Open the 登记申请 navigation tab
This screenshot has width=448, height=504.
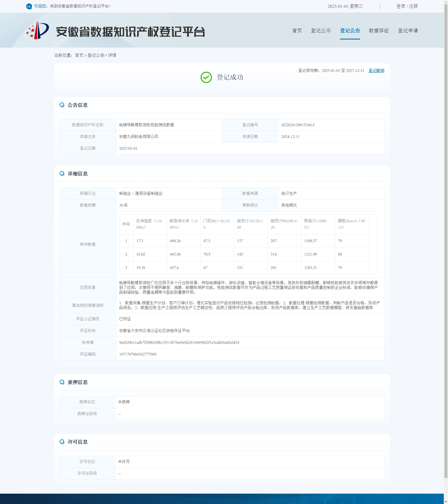pyautogui.click(x=408, y=31)
